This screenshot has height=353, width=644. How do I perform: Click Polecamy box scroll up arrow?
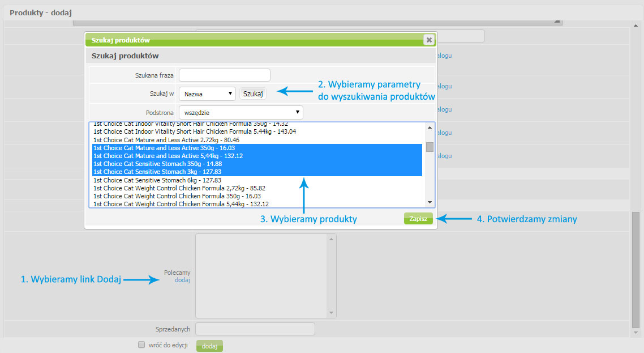tap(332, 239)
